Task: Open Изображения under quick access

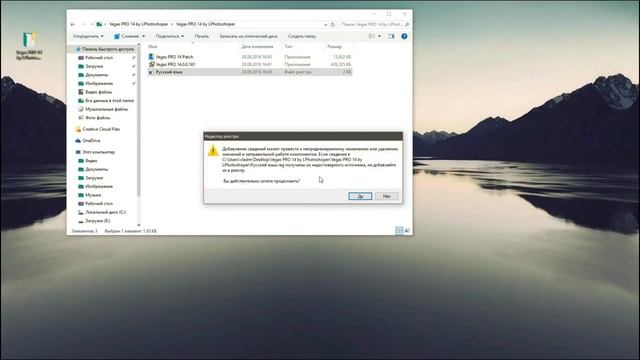Action: 99,83
